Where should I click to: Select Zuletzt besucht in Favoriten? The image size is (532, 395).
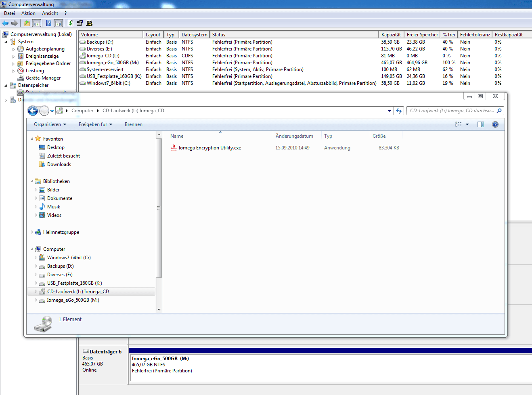63,156
